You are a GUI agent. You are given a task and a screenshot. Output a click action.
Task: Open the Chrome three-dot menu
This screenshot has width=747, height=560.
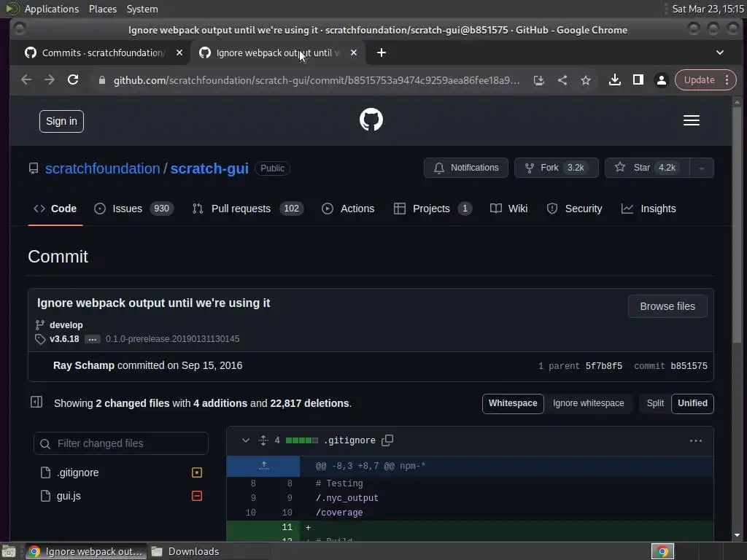727,80
